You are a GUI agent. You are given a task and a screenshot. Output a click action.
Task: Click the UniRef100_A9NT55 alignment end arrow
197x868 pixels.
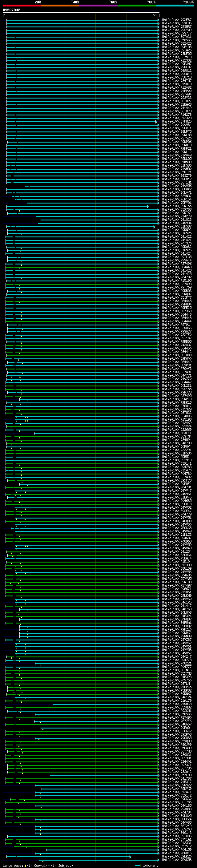click(148, 206)
